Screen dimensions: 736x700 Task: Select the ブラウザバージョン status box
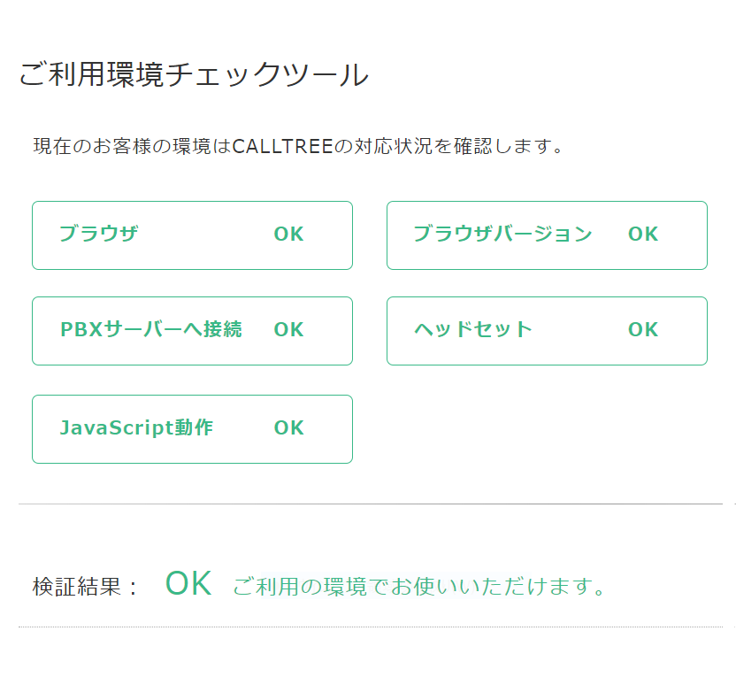(547, 235)
